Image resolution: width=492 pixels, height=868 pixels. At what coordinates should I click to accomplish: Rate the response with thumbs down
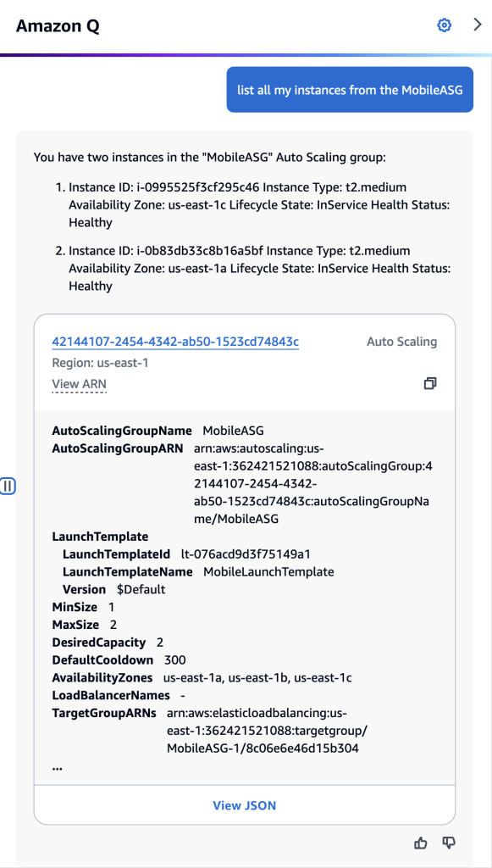(x=448, y=843)
